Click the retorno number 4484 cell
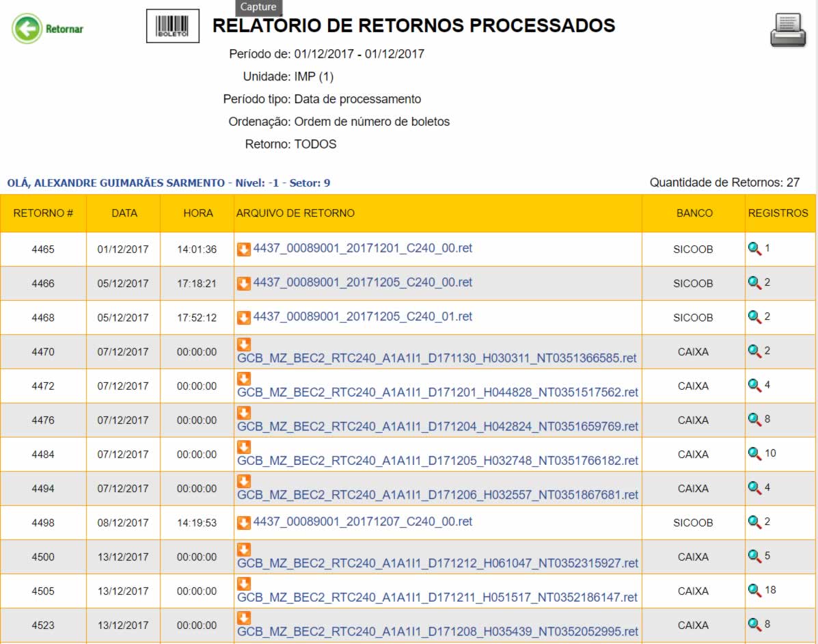Viewport: 818px width, 644px height. point(43,455)
